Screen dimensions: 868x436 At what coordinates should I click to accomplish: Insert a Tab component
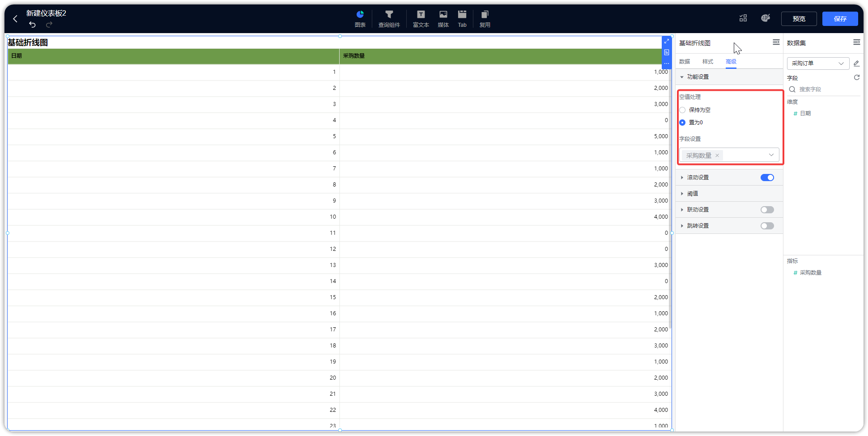click(x=462, y=19)
